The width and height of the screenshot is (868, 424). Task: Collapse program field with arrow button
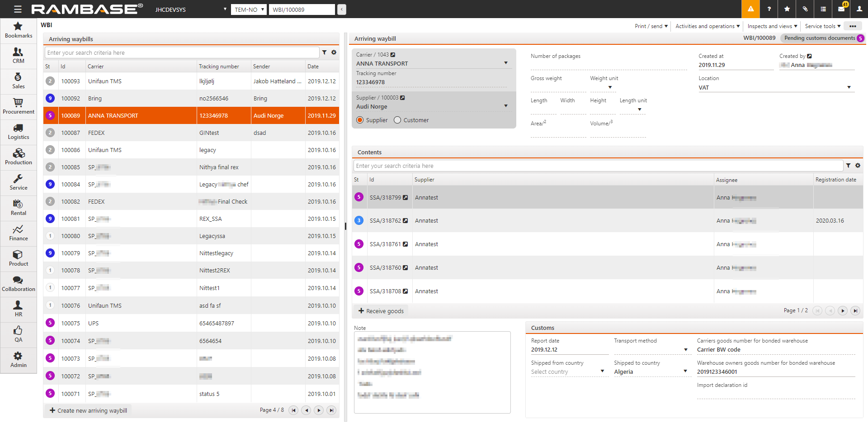pyautogui.click(x=342, y=10)
